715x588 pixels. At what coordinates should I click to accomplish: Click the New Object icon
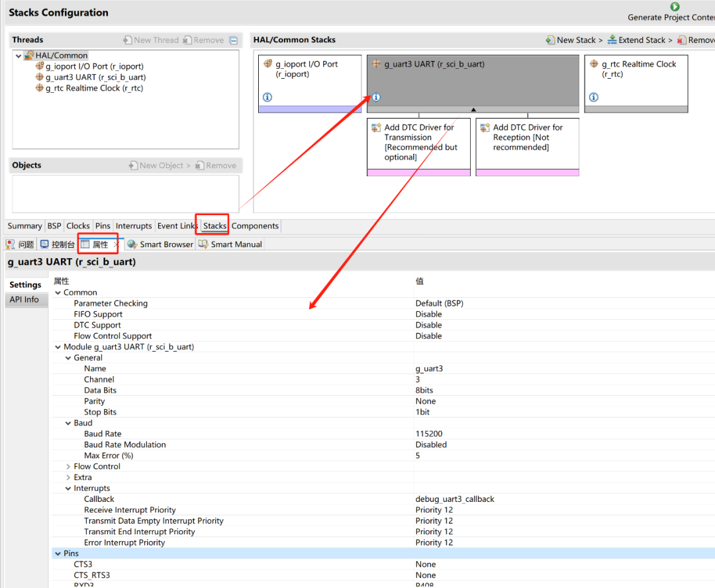point(133,165)
